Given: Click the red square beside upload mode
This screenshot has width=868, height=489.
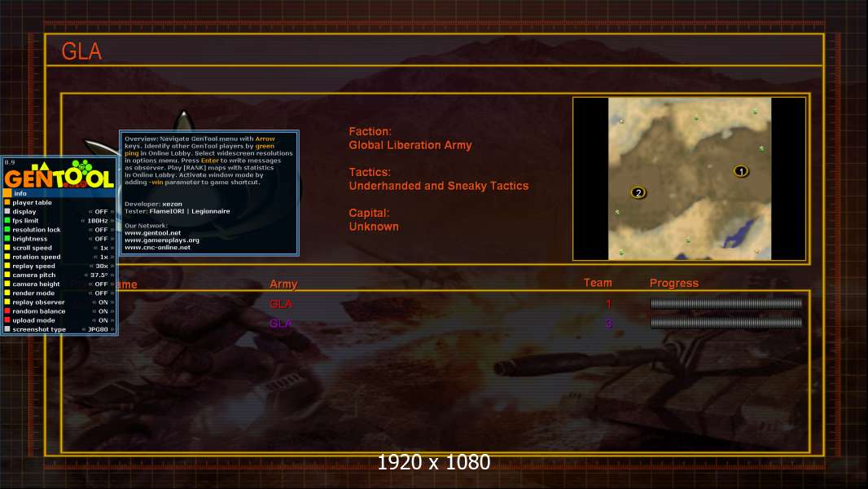Looking at the screenshot, I should coord(7,320).
